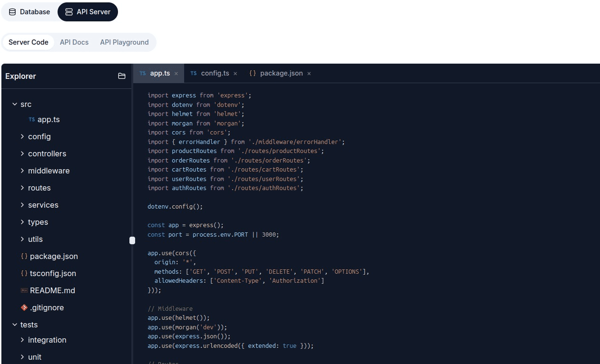Click the "origin: '*'" code line
600x364 pixels.
175,262
